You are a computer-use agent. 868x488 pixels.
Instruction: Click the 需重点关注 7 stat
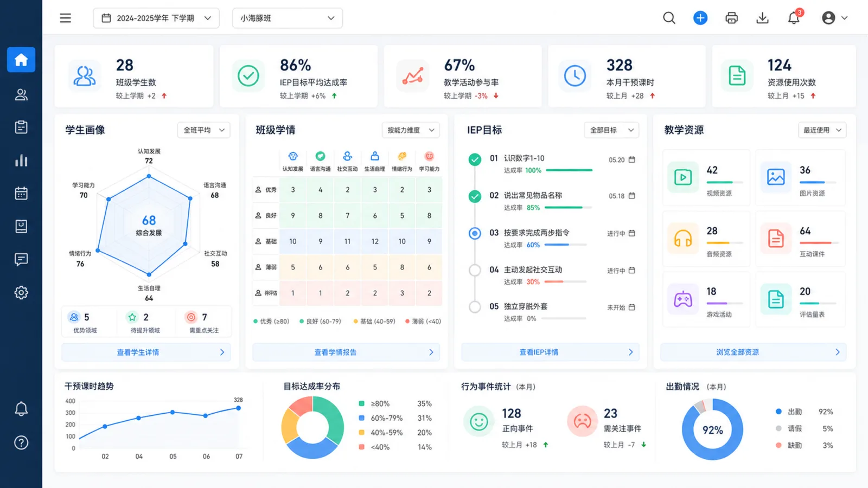coord(203,322)
